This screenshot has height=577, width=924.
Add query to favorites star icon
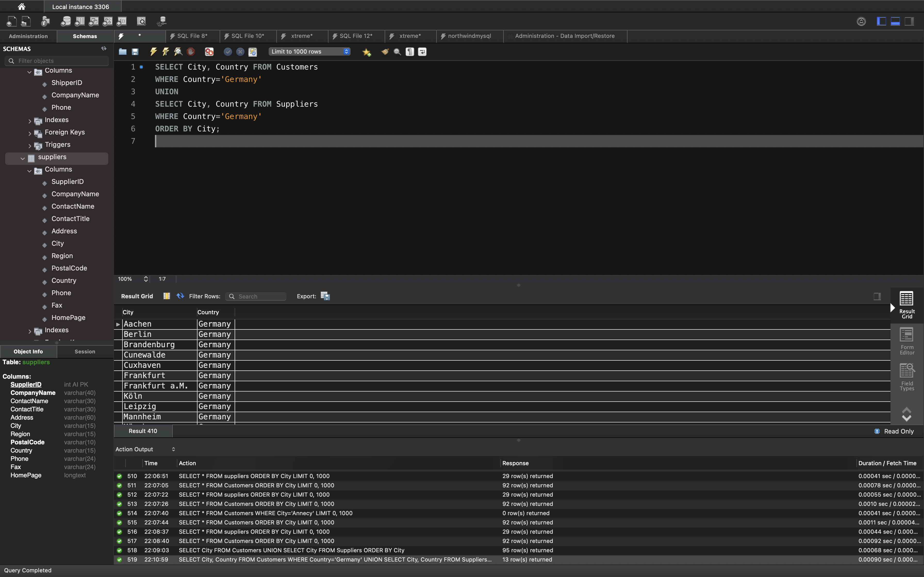point(367,52)
